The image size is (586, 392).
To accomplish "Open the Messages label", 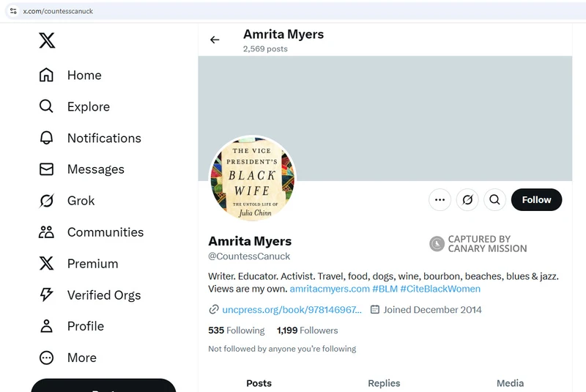I will [x=96, y=169].
